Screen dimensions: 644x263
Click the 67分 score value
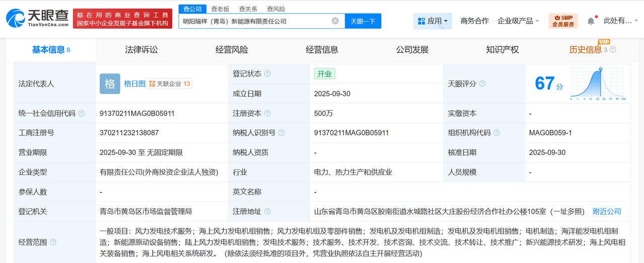pyautogui.click(x=549, y=83)
